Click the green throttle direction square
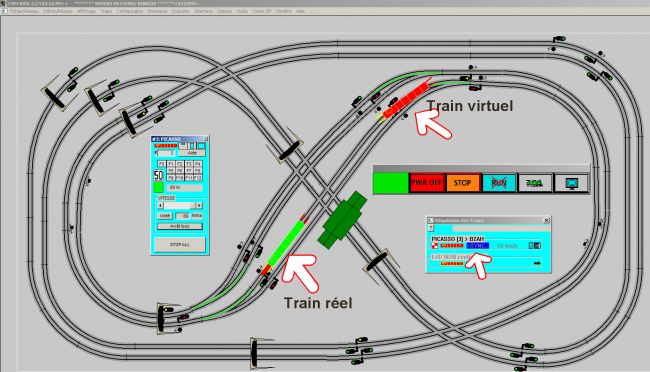Screen dimensions: 650x372 click(158, 187)
